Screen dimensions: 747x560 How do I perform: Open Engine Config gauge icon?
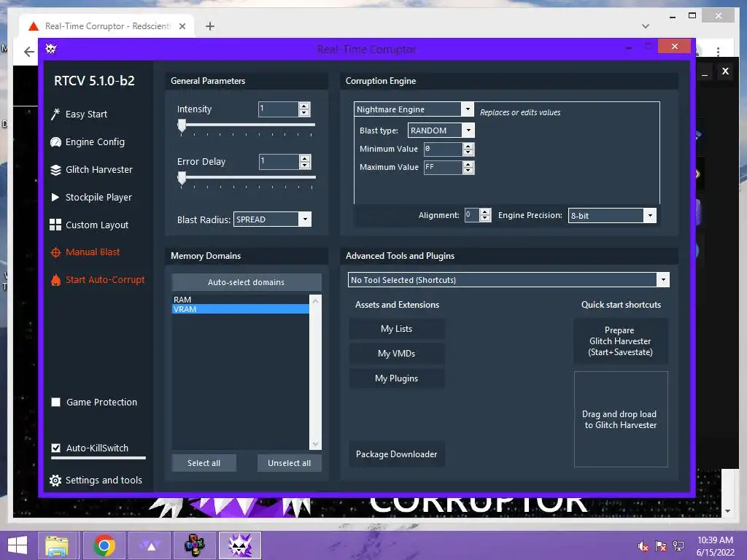(x=55, y=142)
